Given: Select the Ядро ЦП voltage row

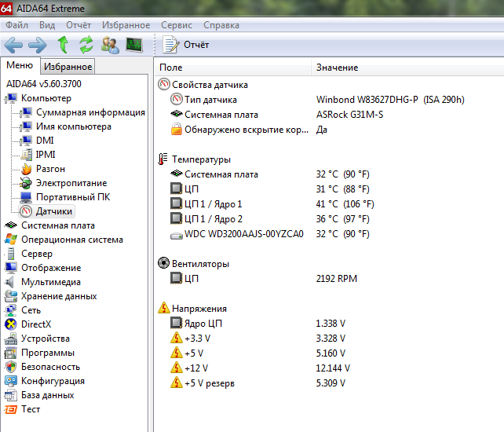Looking at the screenshot, I should pos(196,324).
